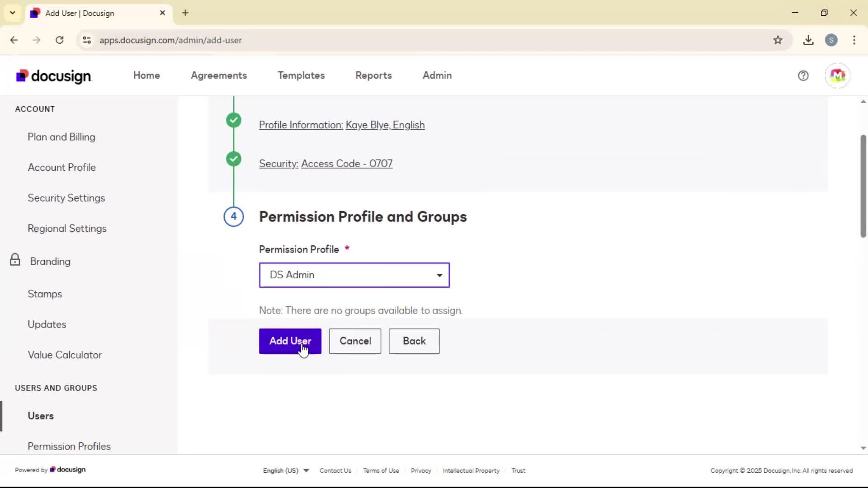The image size is (868, 488).
Task: Open Regional Settings
Action: click(67, 229)
